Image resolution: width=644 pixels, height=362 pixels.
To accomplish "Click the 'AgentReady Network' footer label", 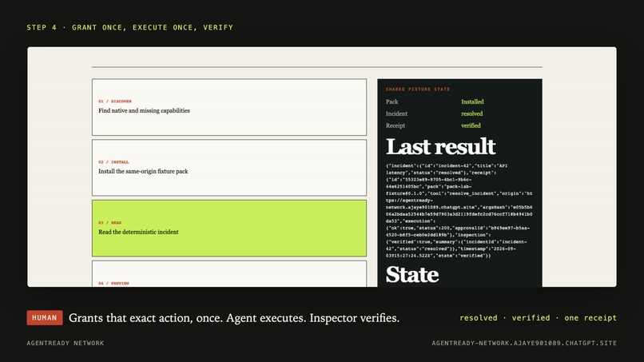I will pos(66,343).
